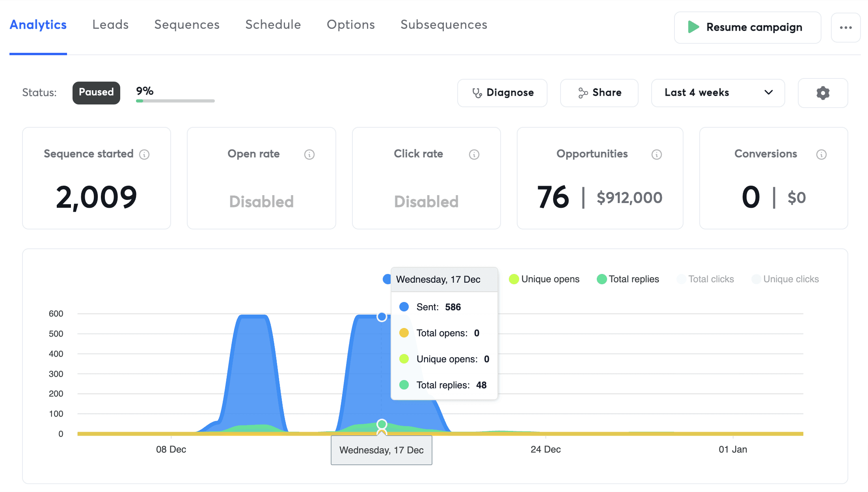Image resolution: width=868 pixels, height=492 pixels.
Task: Click the 9% campaign progress bar
Action: pos(175,101)
